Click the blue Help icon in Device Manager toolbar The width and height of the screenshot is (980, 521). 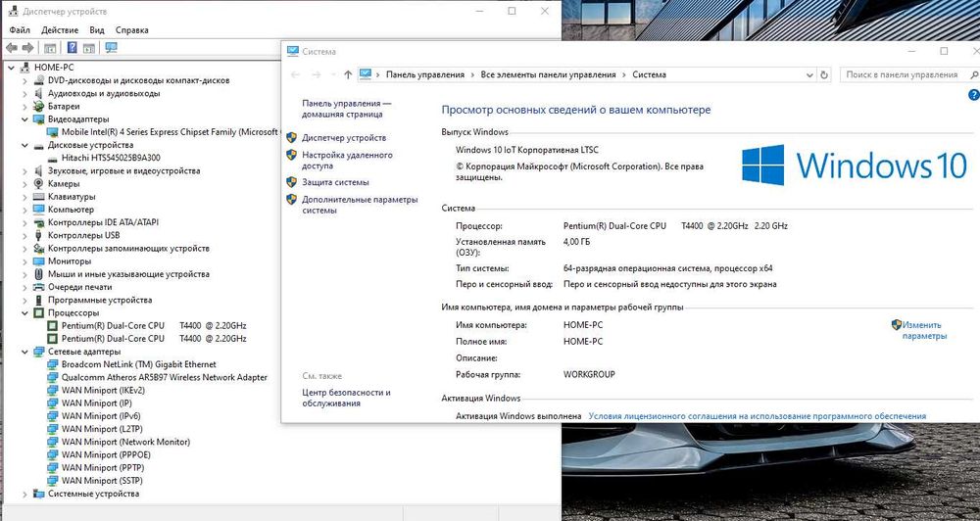point(72,47)
